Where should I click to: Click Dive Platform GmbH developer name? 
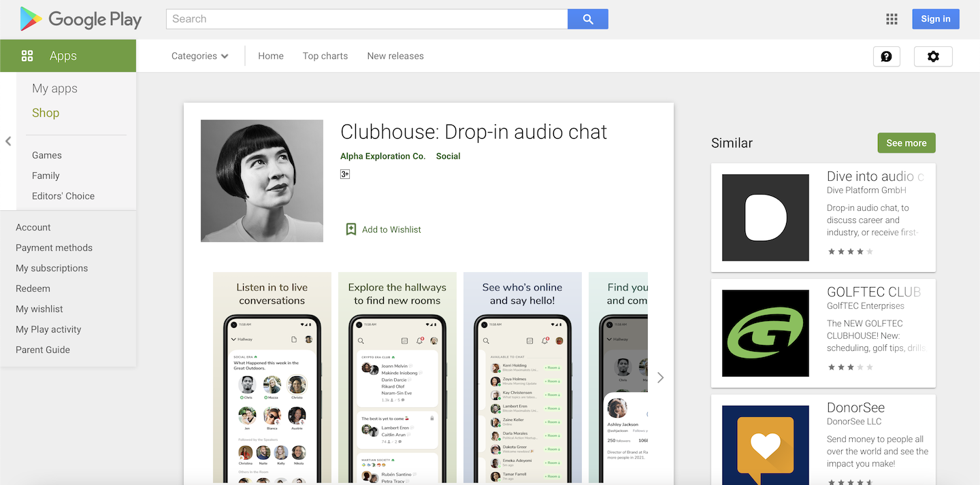(866, 190)
